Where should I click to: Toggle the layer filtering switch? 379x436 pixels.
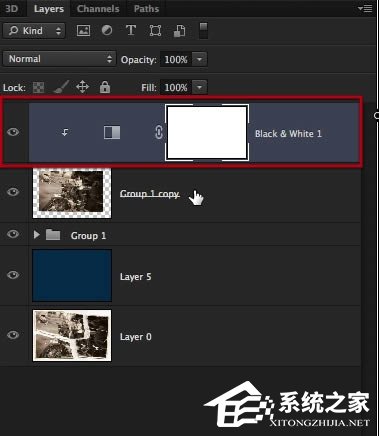click(x=203, y=30)
